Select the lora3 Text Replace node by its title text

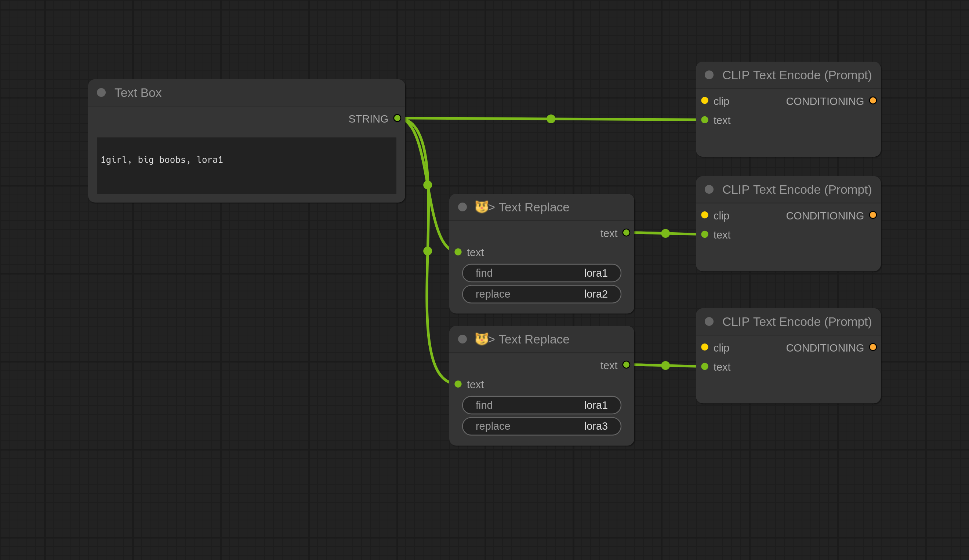pos(534,339)
